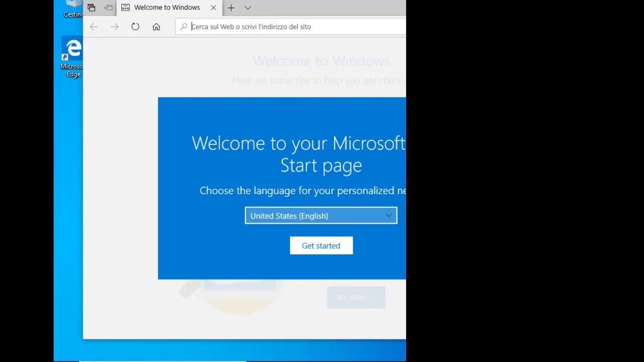The height and width of the screenshot is (362, 644).
Task: Go back with the back arrow
Action: tap(94, 27)
